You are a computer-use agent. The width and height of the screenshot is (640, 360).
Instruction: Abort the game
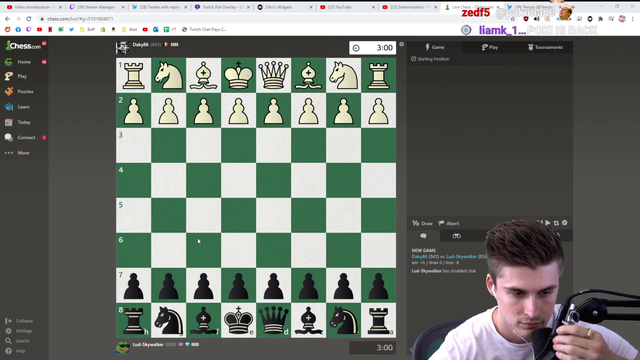pyautogui.click(x=449, y=223)
